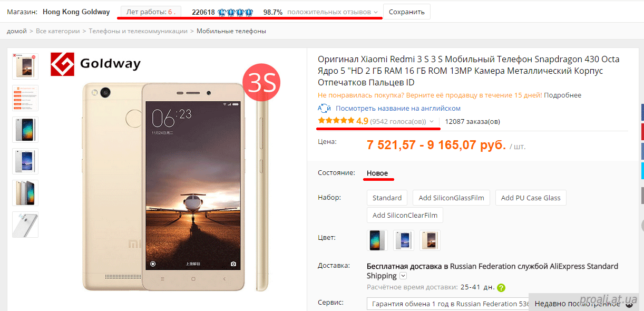Select the first gold phone thumbnail
This screenshot has height=311, width=644.
click(25, 66)
